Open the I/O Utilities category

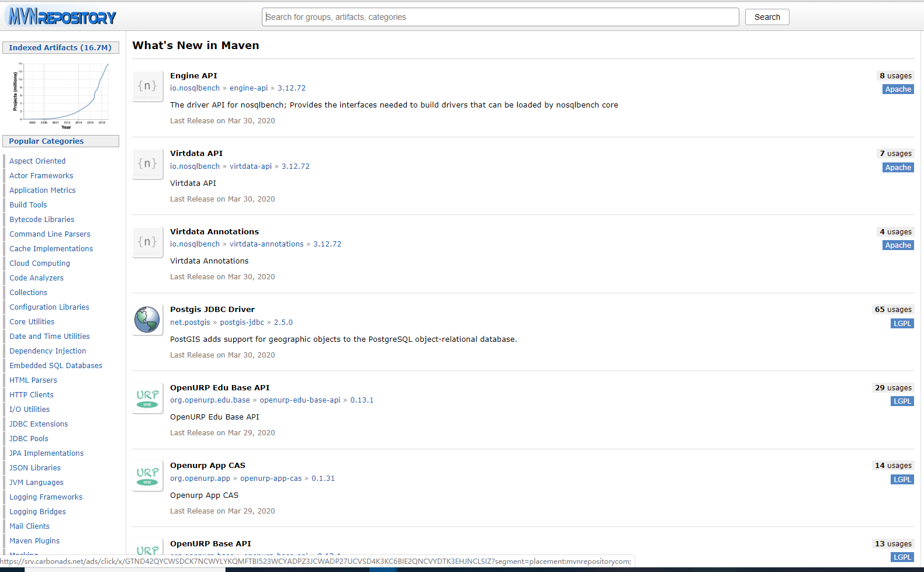tap(29, 410)
